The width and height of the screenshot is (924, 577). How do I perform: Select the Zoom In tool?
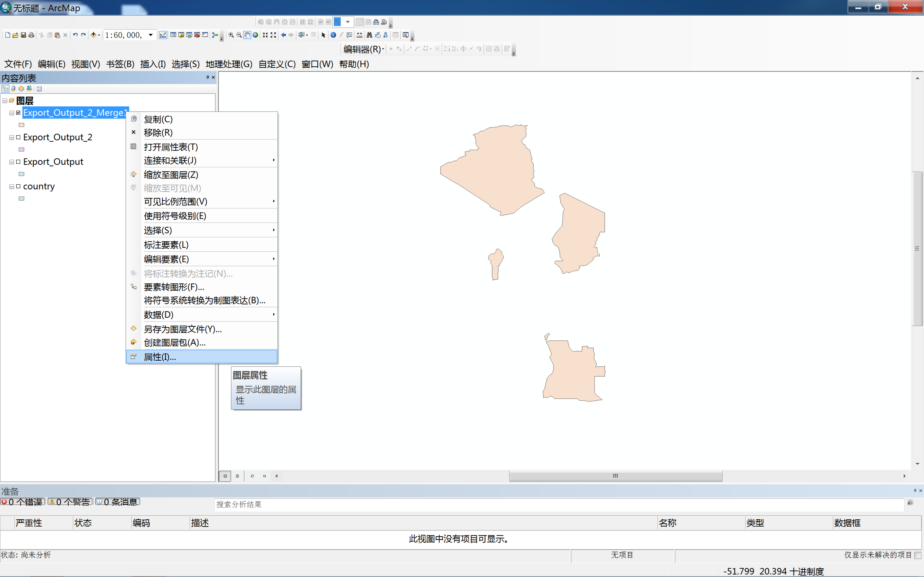[231, 35]
